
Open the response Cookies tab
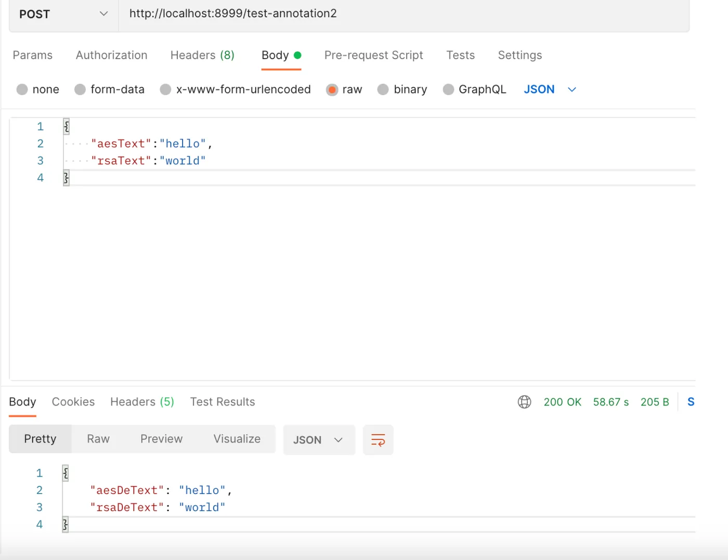point(73,402)
